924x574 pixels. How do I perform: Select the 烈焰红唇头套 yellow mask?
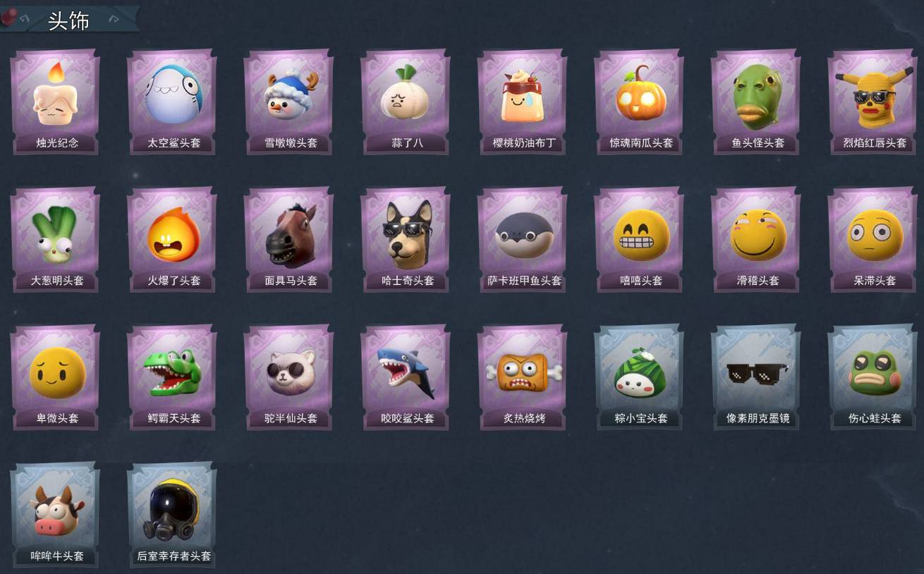(x=873, y=102)
